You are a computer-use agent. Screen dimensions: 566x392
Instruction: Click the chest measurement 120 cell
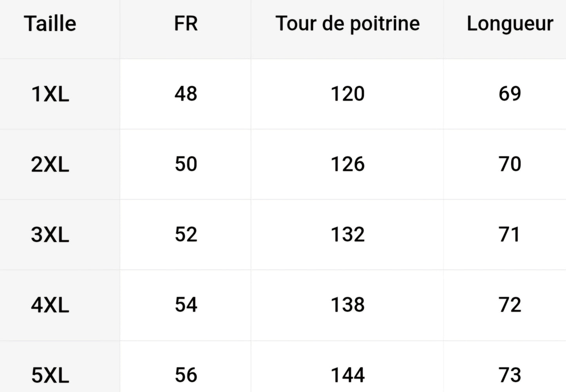pos(347,94)
